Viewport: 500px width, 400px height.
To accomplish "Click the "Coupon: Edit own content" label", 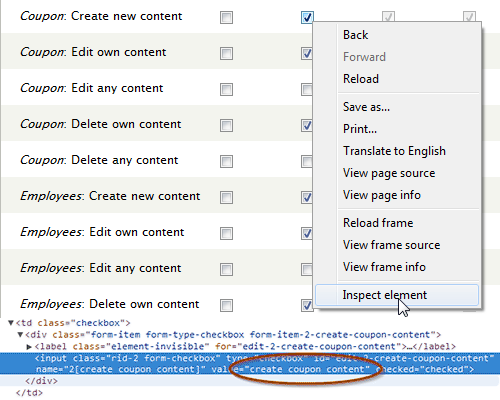I will (x=93, y=52).
